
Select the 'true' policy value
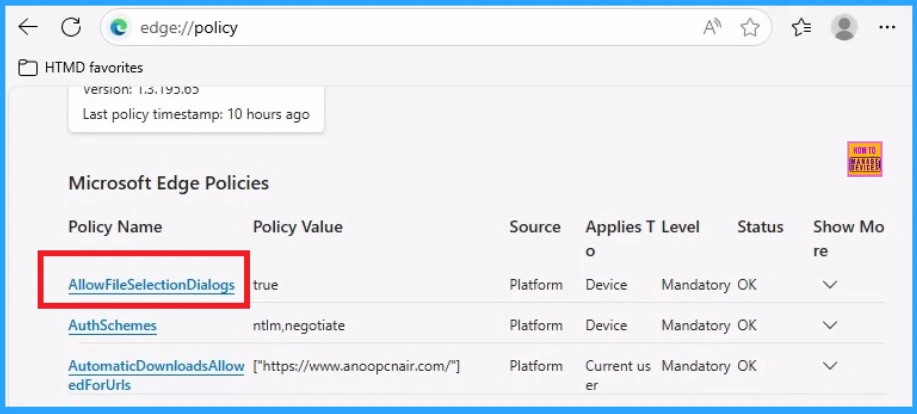266,285
